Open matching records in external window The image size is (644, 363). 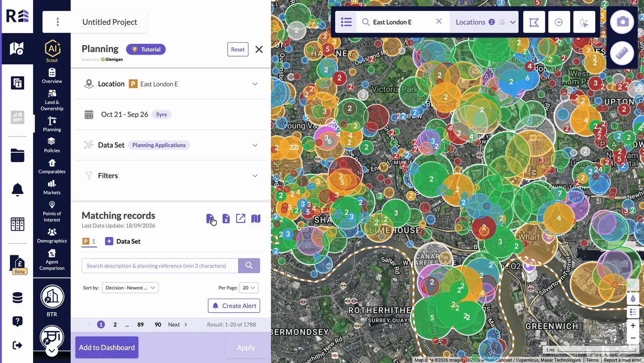240,219
